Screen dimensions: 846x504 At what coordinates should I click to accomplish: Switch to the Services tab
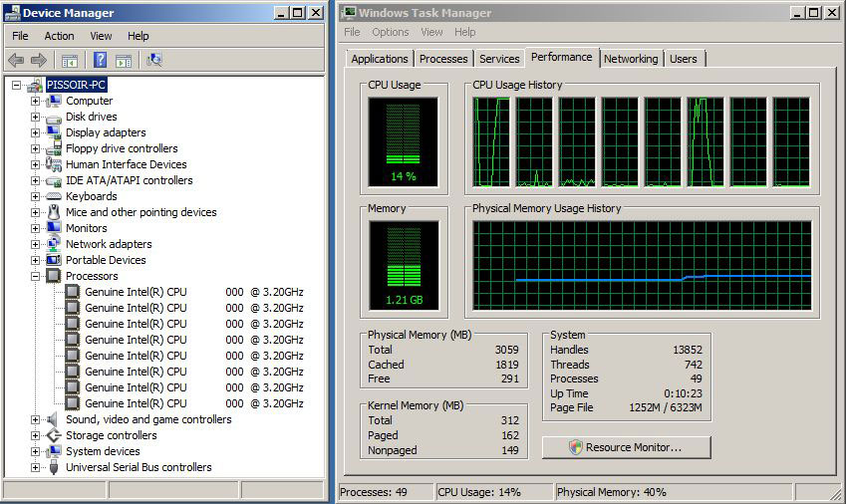(499, 59)
